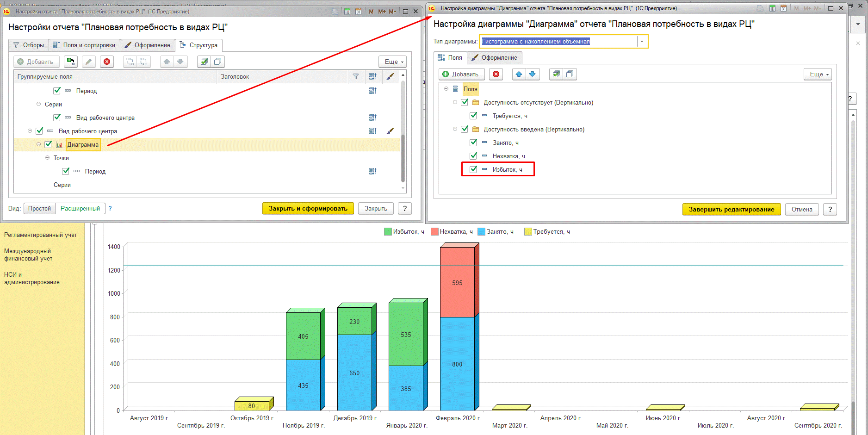Open the Тип диаграммы dropdown arrow
The width and height of the screenshot is (868, 435).
(642, 42)
